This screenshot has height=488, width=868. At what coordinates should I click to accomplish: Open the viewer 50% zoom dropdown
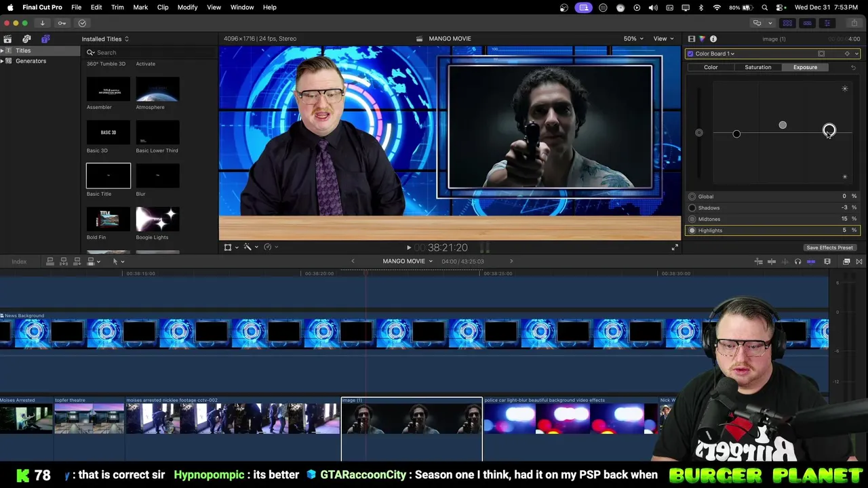click(634, 39)
